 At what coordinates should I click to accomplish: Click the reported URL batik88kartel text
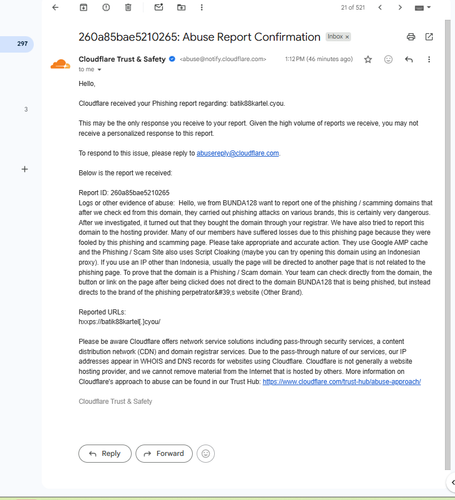(x=120, y=322)
